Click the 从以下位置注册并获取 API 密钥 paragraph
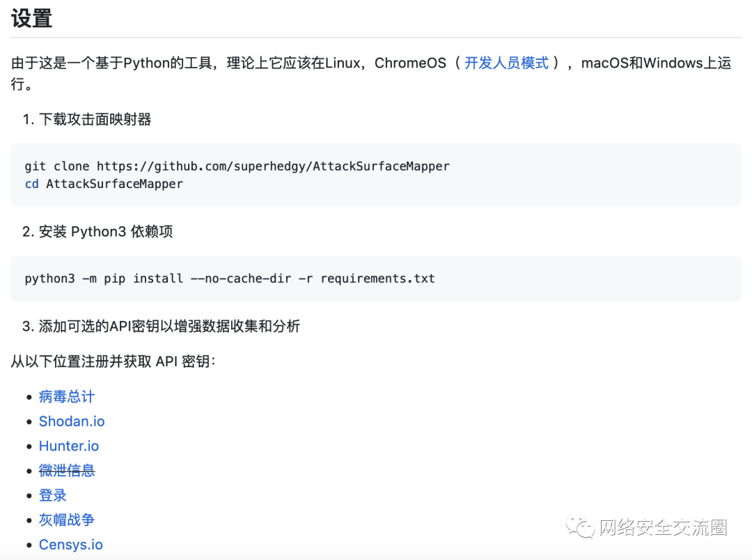752x560 pixels. (x=113, y=361)
